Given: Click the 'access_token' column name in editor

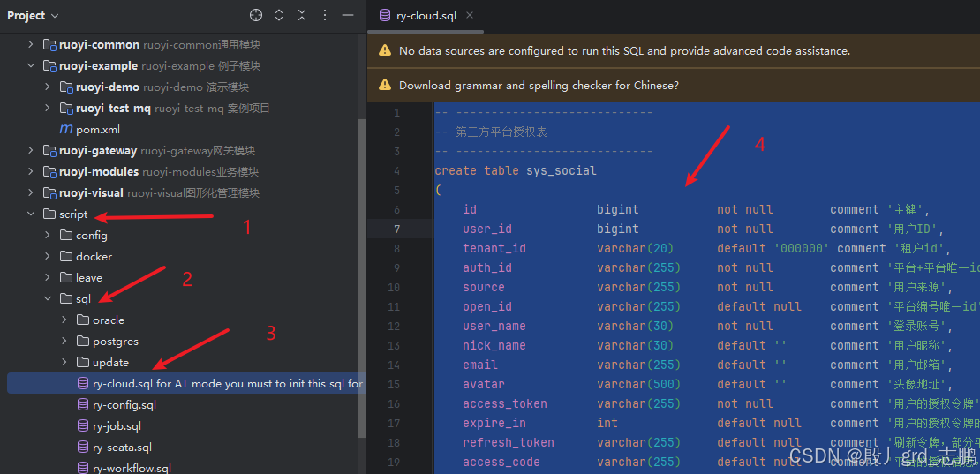Looking at the screenshot, I should [x=505, y=404].
